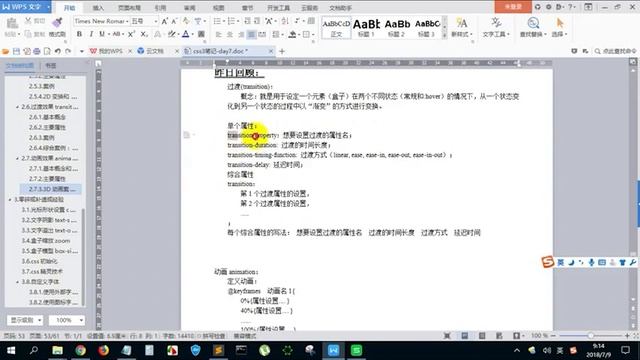
Task: Open Chrome from the taskbar
Action: [80, 350]
